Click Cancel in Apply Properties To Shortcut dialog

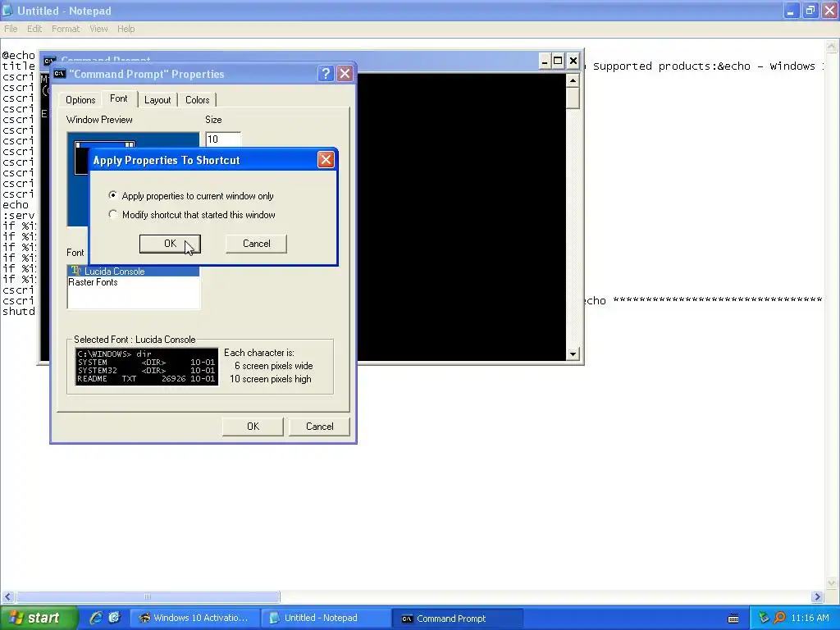pyautogui.click(x=256, y=244)
